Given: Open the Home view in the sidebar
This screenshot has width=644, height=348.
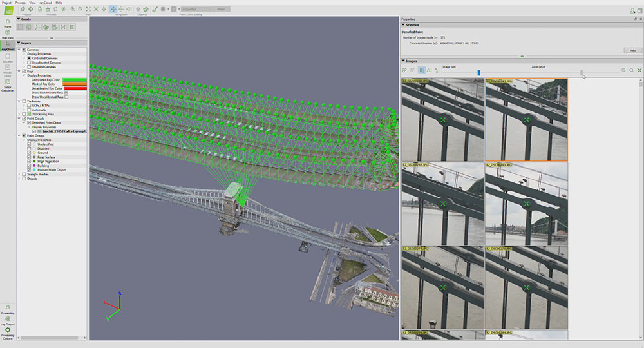Looking at the screenshot, I should [x=7, y=23].
